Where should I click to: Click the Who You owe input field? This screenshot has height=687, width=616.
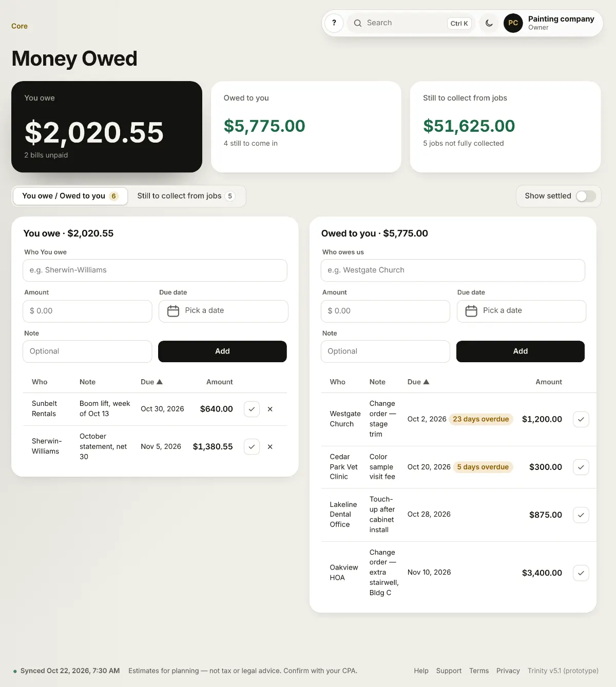click(x=155, y=270)
